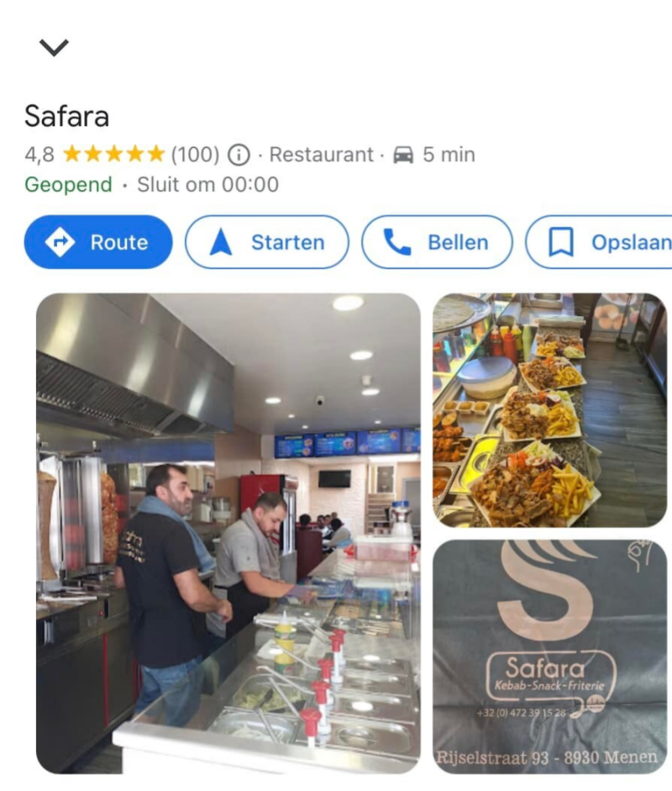
Task: Click the Geopend opening hours status
Action: pos(69,185)
